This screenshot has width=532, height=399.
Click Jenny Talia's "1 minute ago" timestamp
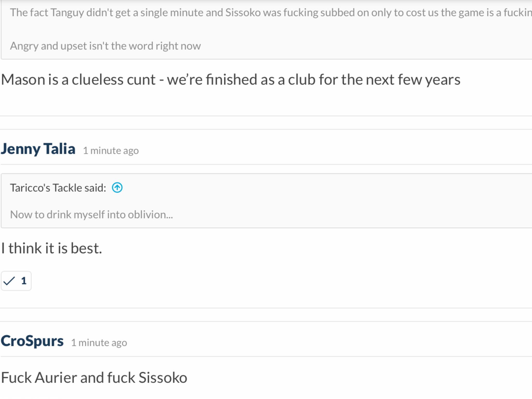111,151
